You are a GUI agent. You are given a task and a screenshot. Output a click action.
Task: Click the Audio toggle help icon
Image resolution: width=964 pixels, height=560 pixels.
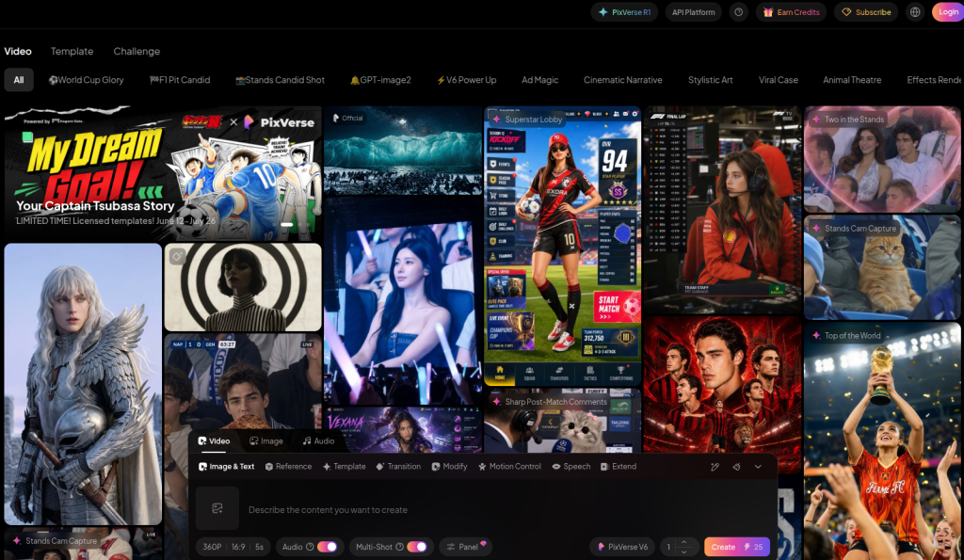310,547
